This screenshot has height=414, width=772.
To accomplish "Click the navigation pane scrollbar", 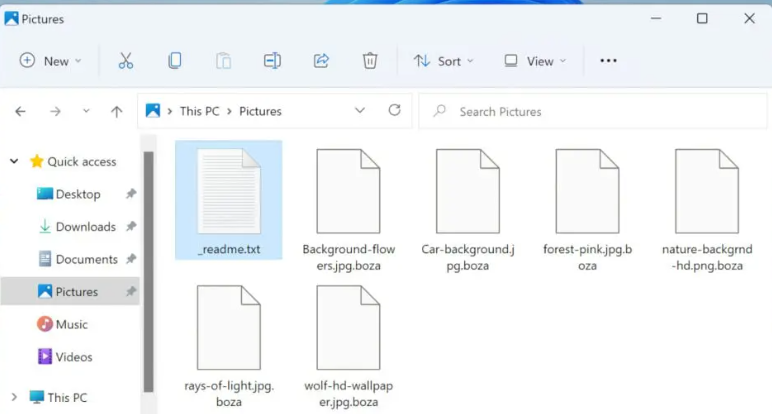I will [x=149, y=270].
